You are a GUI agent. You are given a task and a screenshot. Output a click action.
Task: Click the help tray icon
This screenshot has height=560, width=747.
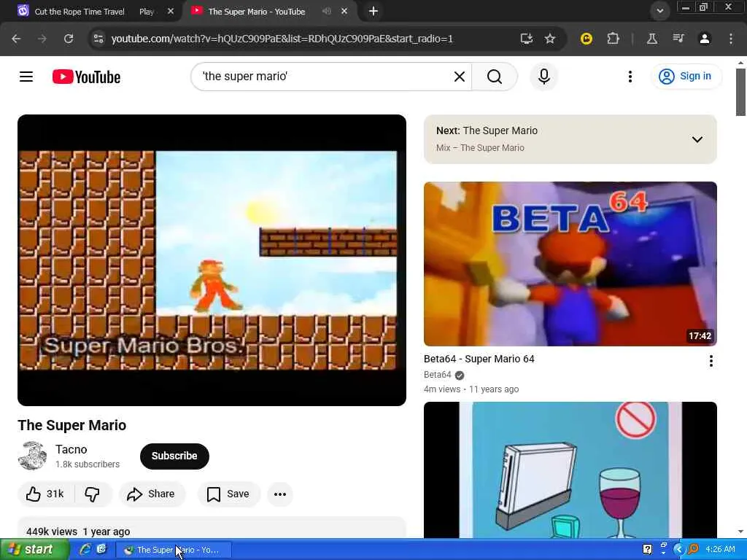(x=648, y=550)
